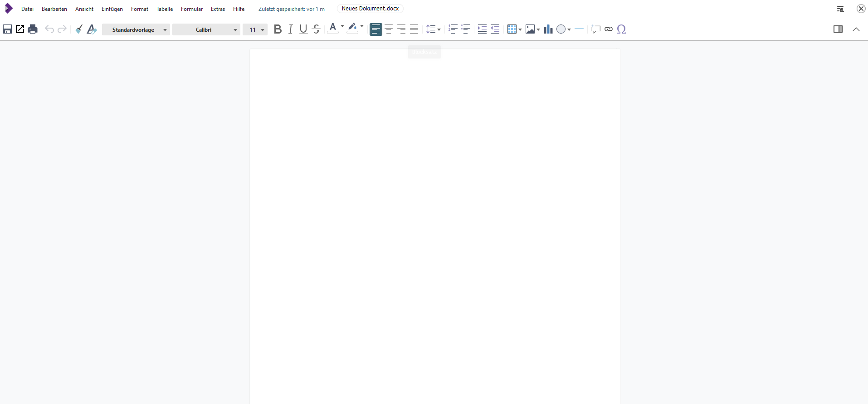Click the insert chart icon
The height and width of the screenshot is (404, 868).
548,29
